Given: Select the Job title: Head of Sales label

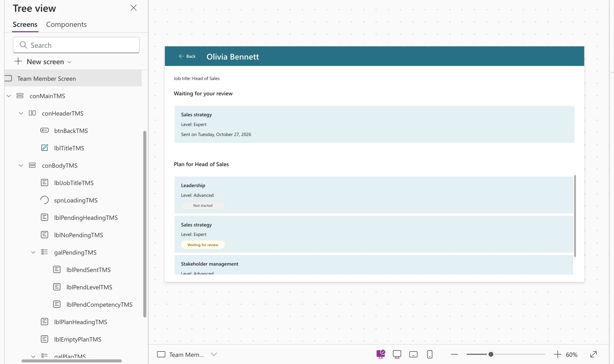Looking at the screenshot, I should [196, 78].
